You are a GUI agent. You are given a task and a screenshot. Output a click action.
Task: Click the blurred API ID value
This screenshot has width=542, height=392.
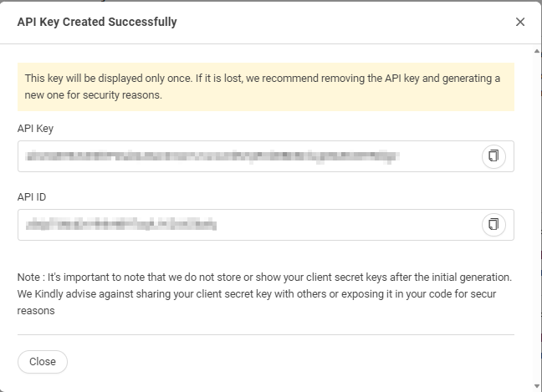(x=121, y=225)
